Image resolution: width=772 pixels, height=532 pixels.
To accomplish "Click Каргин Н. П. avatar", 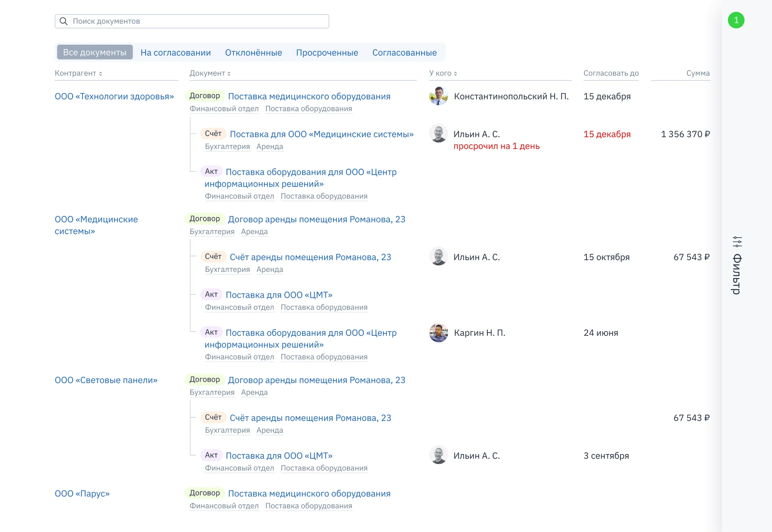I will coord(439,333).
